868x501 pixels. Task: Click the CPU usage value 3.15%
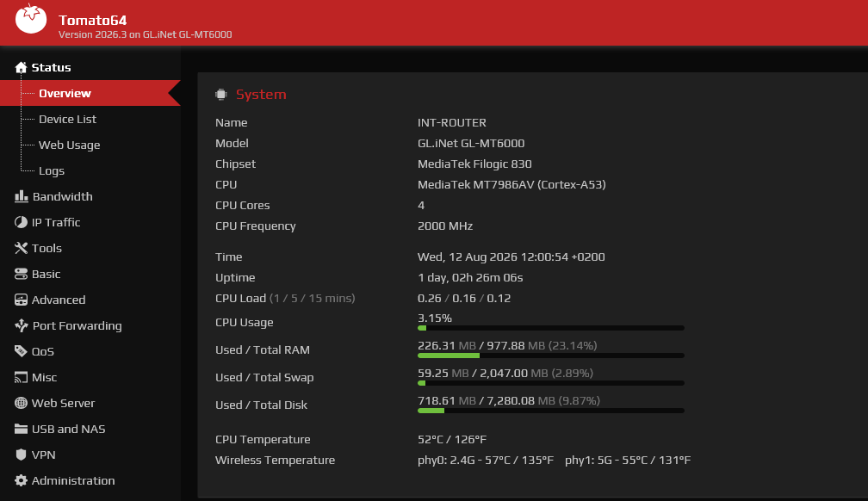(435, 318)
